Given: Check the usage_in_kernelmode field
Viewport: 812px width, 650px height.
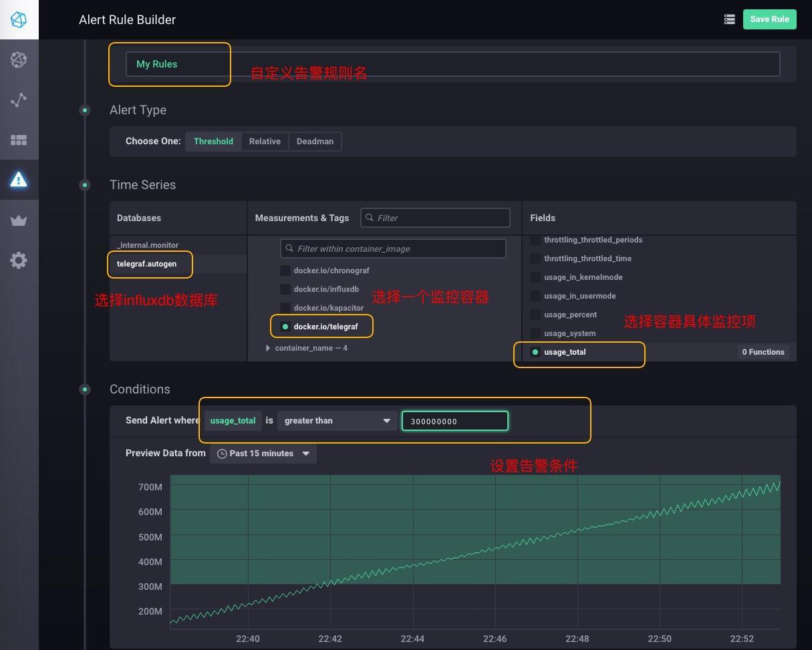Looking at the screenshot, I should [x=535, y=277].
